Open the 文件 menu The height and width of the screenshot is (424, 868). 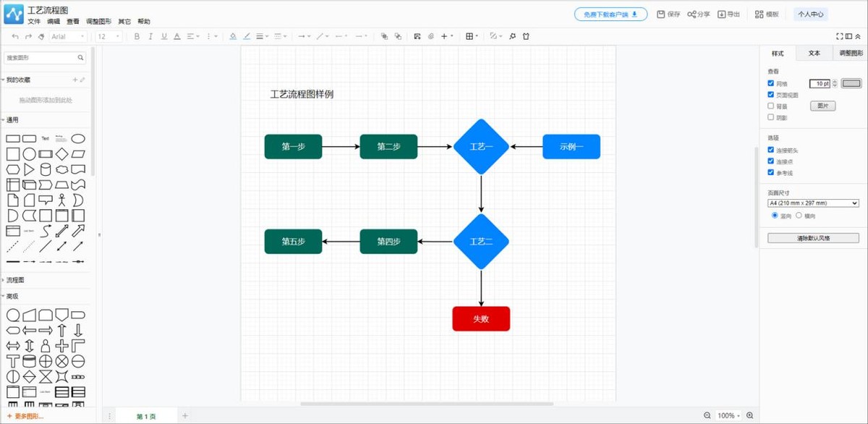click(32, 20)
